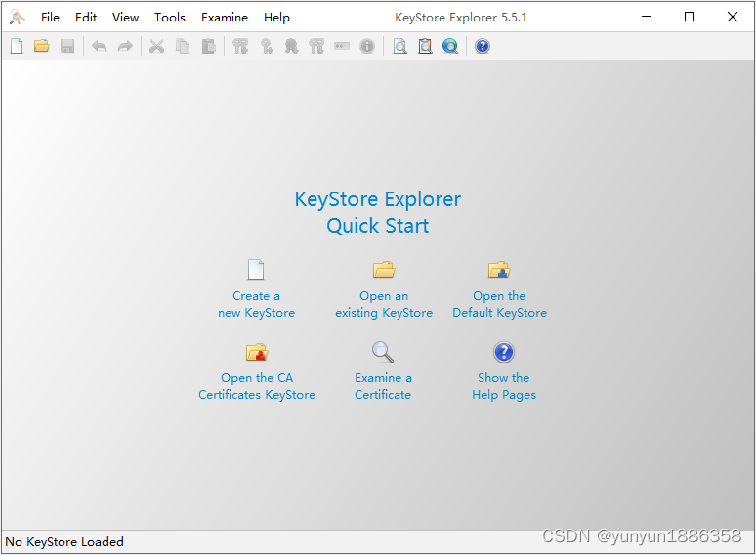Click the Open an existing KeyStore link
756x555 pixels.
[x=384, y=304]
